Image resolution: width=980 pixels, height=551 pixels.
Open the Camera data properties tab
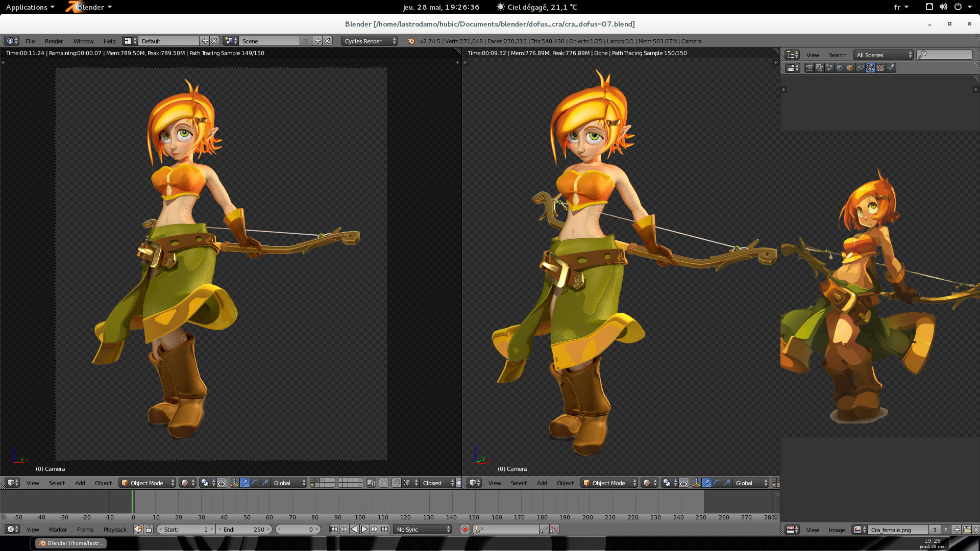(870, 68)
